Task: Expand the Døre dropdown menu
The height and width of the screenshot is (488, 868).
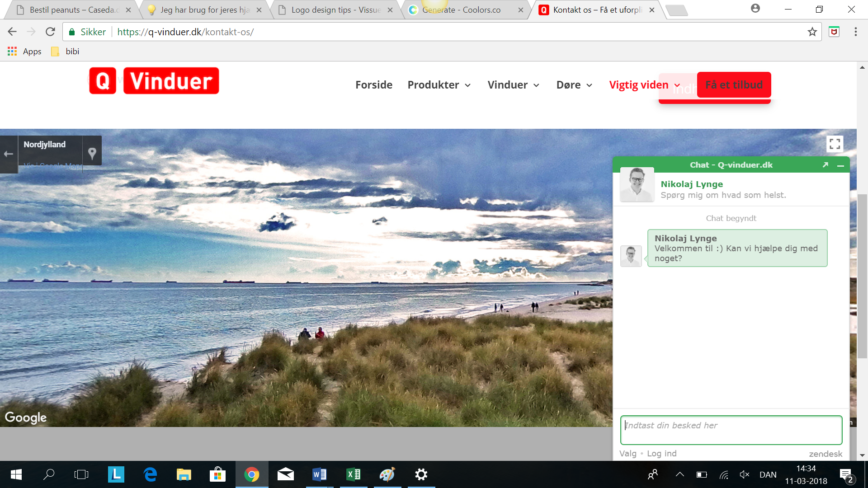Action: point(574,85)
